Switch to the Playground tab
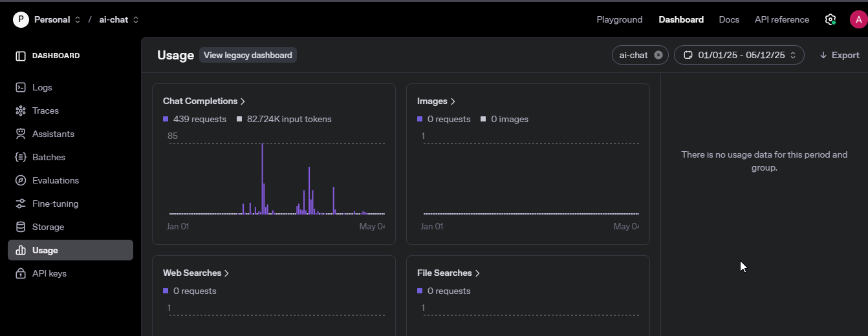Image resolution: width=868 pixels, height=336 pixels. click(x=619, y=19)
